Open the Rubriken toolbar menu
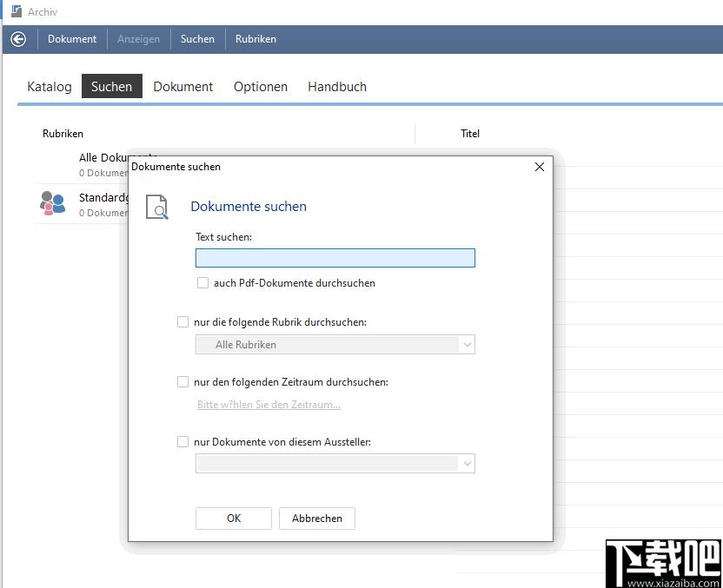This screenshot has height=588, width=723. pos(255,39)
